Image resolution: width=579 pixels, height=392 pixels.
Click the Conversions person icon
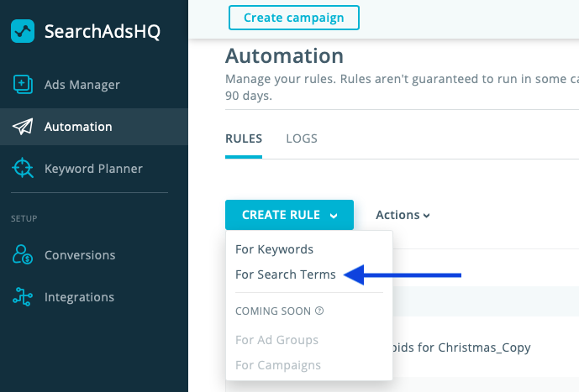23,254
